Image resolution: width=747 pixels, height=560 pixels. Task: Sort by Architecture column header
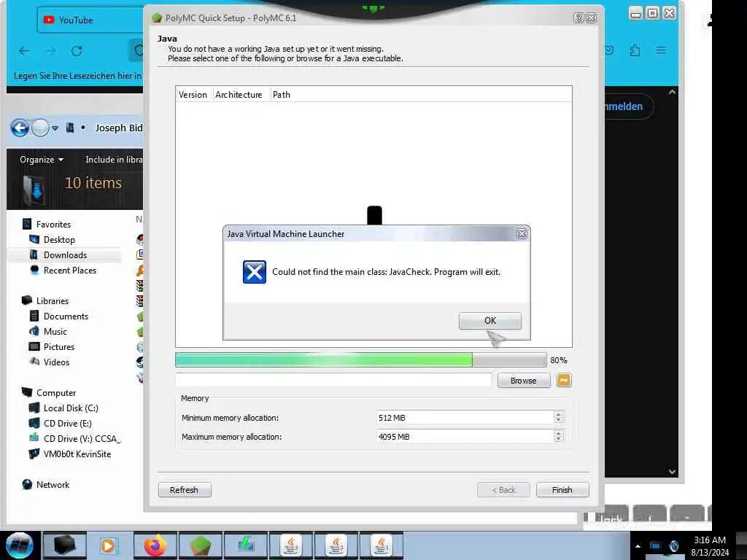coord(239,94)
